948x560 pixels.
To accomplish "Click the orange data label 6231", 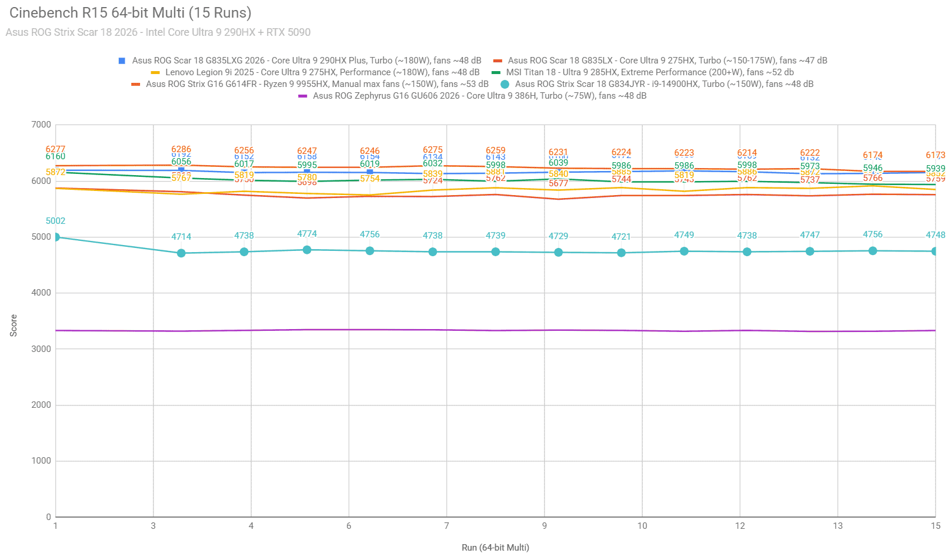I will pyautogui.click(x=559, y=152).
